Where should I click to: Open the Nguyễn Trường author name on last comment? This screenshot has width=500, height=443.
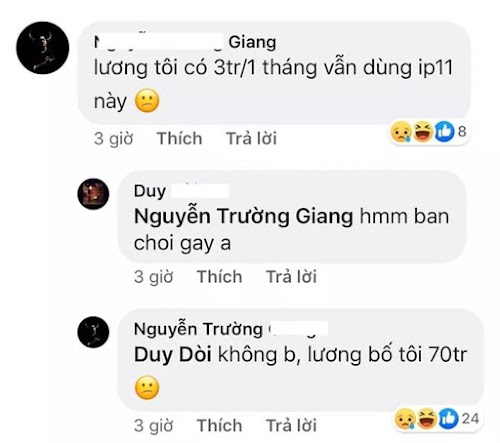pyautogui.click(x=198, y=329)
